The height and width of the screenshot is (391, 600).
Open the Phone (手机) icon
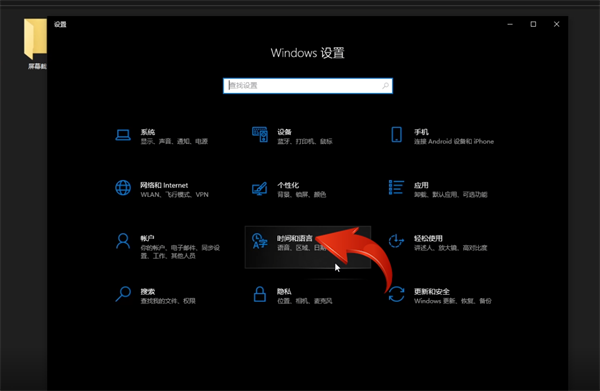(x=396, y=135)
